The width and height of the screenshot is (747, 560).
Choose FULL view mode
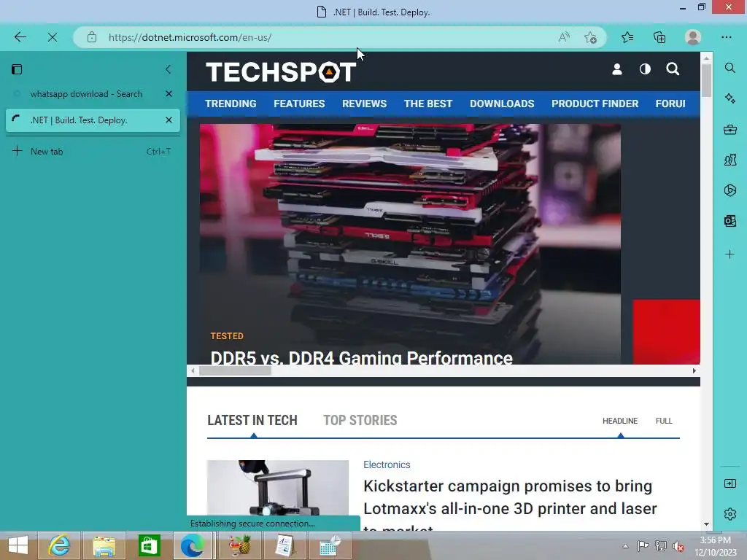pos(664,421)
